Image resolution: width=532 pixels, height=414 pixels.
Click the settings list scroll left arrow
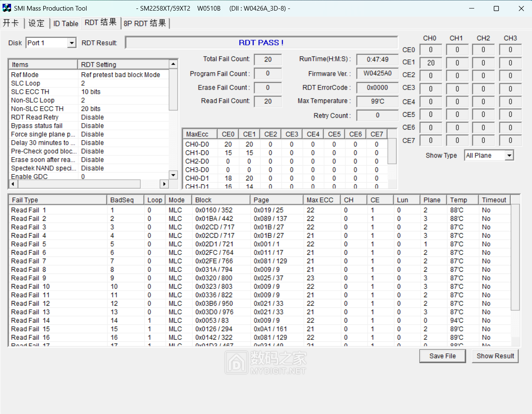pos(13,184)
